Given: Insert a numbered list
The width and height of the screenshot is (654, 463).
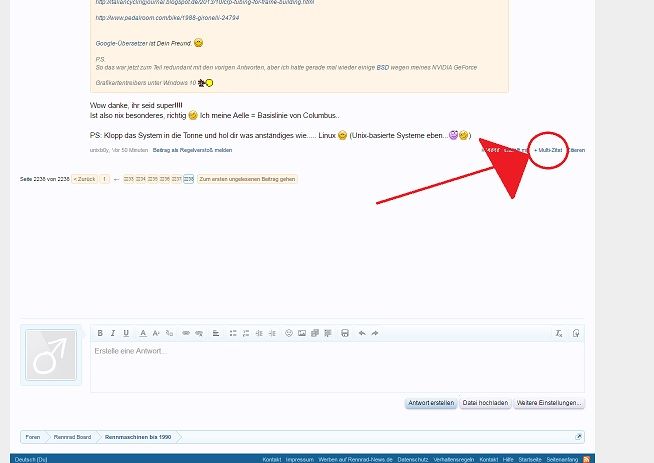Looking at the screenshot, I should 246,333.
